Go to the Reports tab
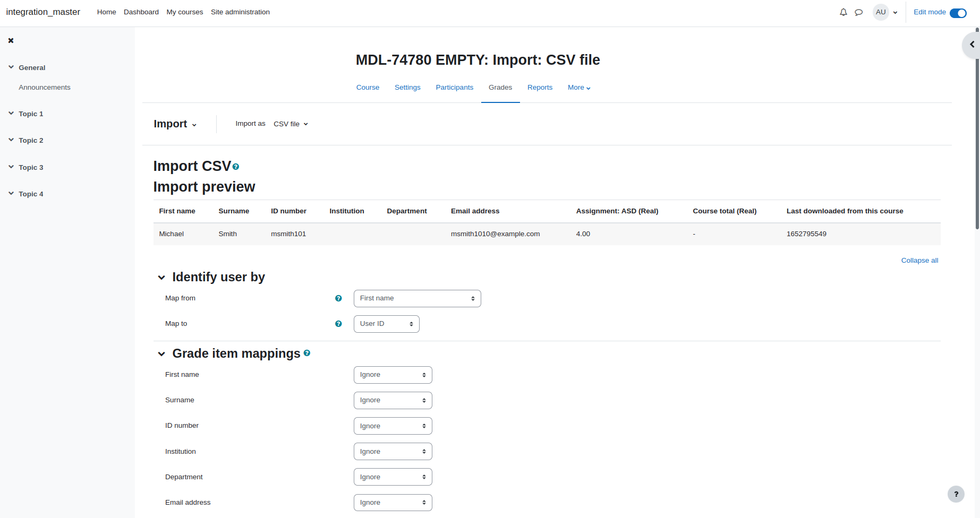980x518 pixels. click(540, 88)
